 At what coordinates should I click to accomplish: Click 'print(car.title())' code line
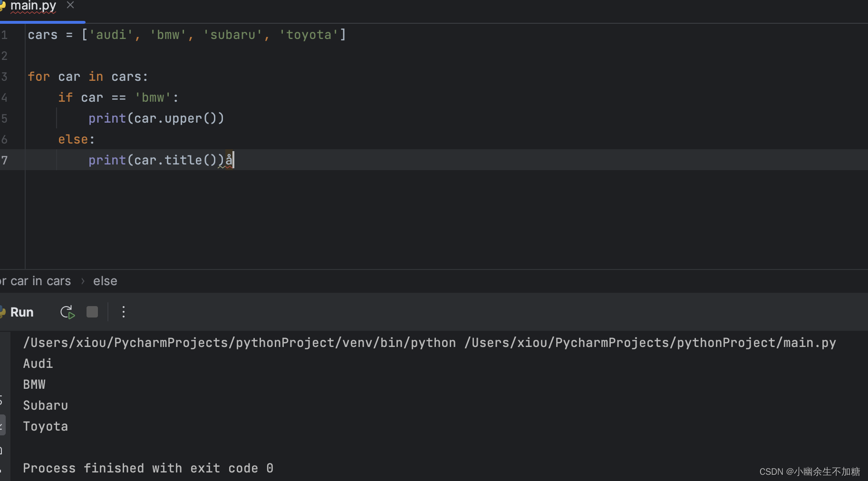point(156,160)
